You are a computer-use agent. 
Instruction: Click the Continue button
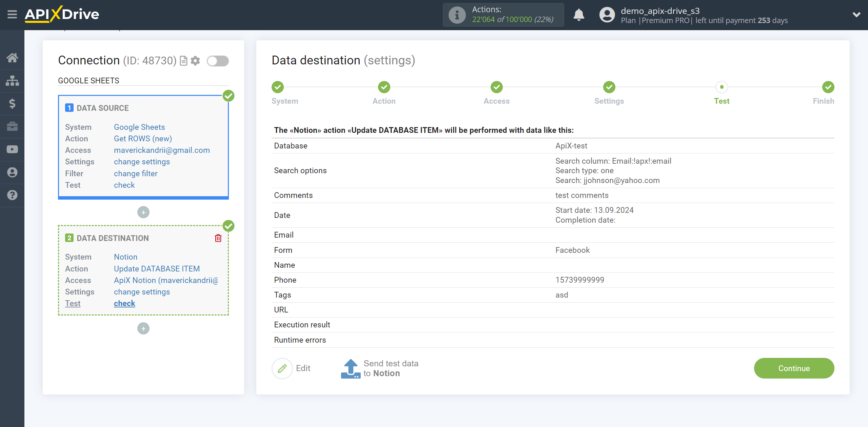794,368
